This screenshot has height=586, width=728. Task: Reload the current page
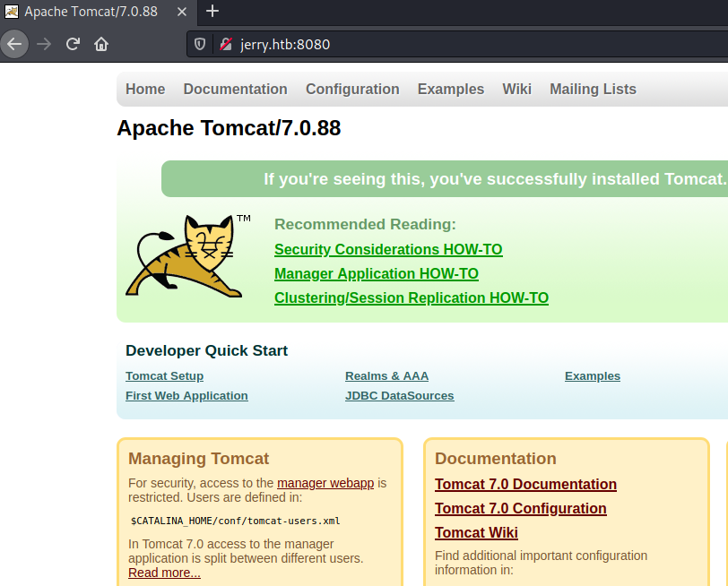(x=72, y=43)
